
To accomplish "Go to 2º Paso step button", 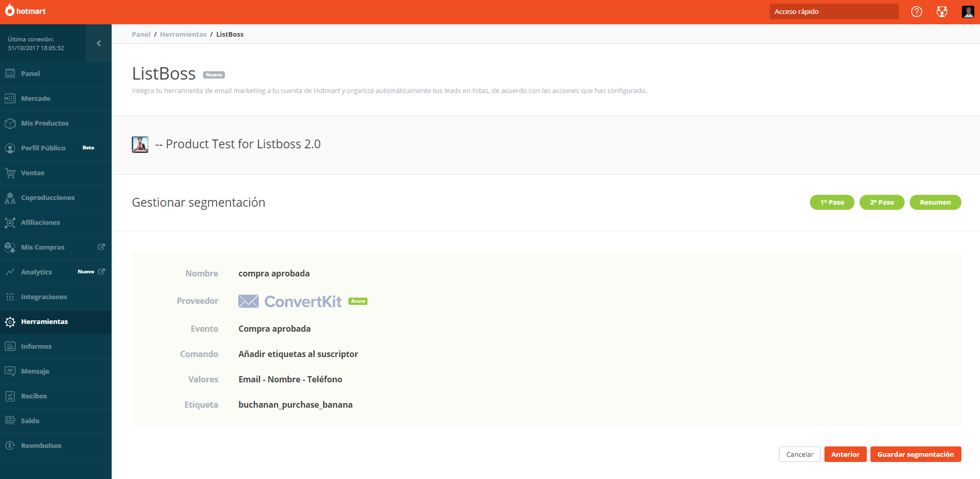I will 882,203.
